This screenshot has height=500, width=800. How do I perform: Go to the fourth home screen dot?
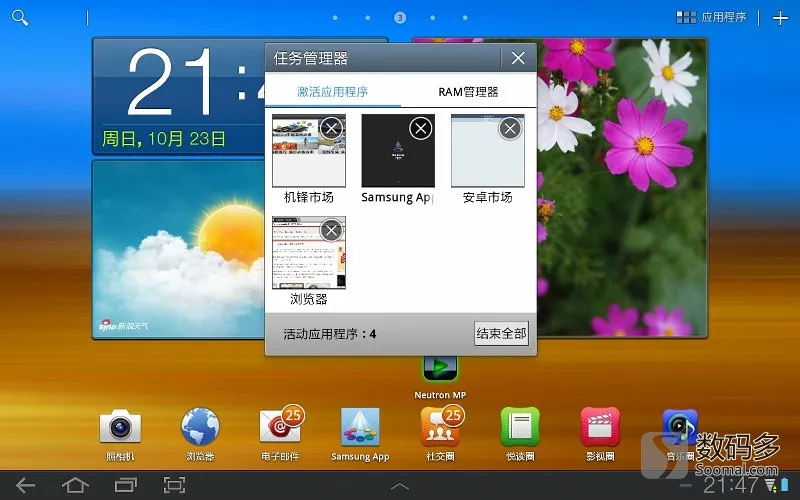point(433,18)
